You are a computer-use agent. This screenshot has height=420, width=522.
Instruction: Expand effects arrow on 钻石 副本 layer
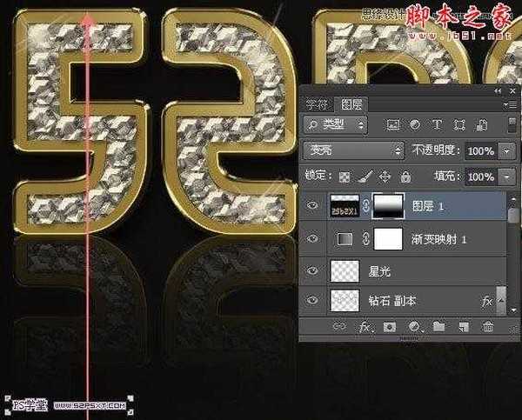(501, 301)
